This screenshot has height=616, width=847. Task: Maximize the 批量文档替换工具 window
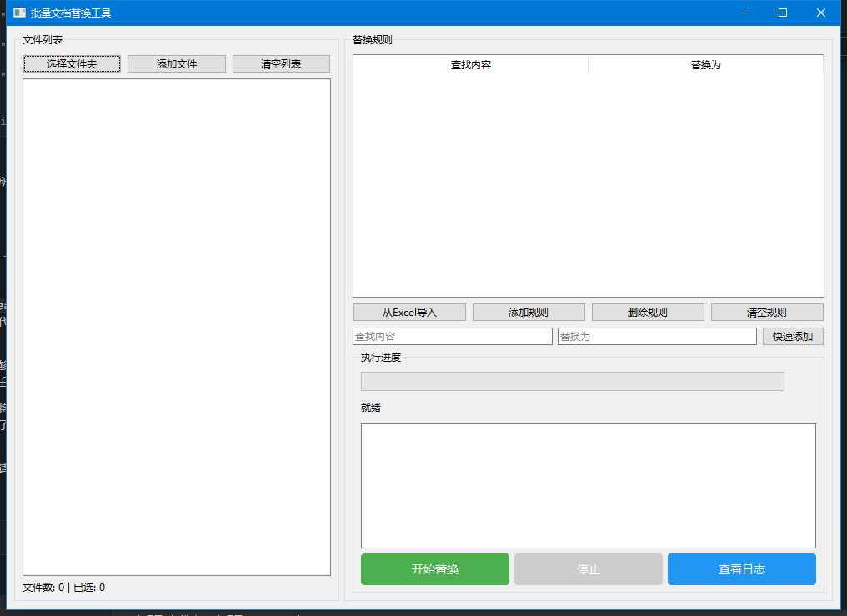point(783,13)
